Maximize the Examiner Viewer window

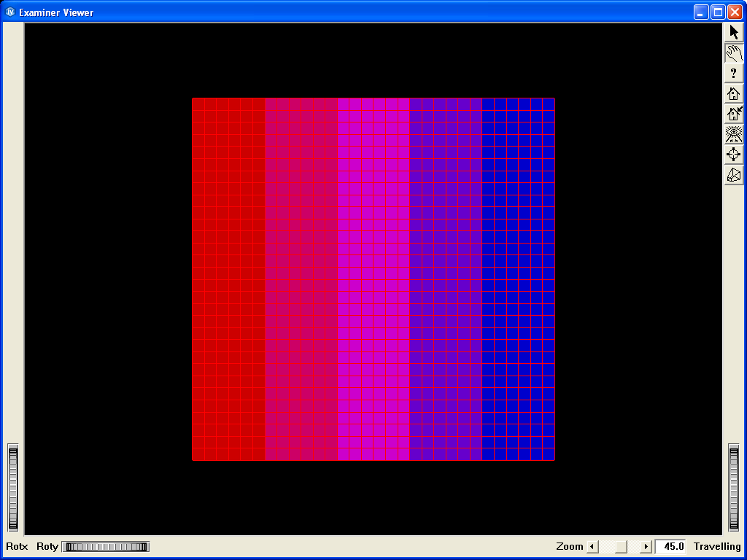tap(718, 12)
